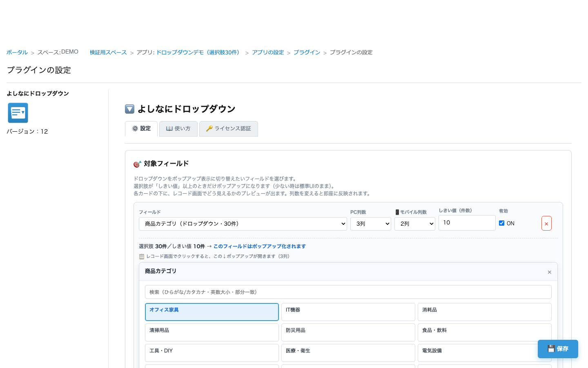Open ドロップダウンデモ（選択肢30件） app link
The height and width of the screenshot is (368, 588).
tap(199, 52)
